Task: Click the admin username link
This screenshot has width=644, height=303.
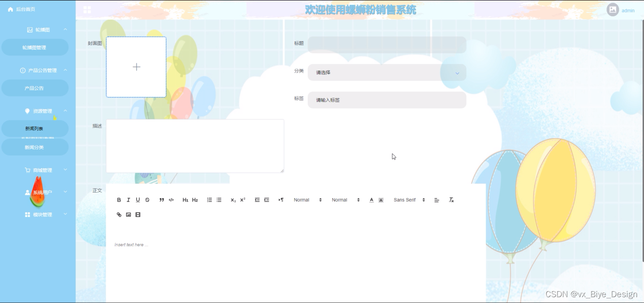Action: click(x=628, y=11)
